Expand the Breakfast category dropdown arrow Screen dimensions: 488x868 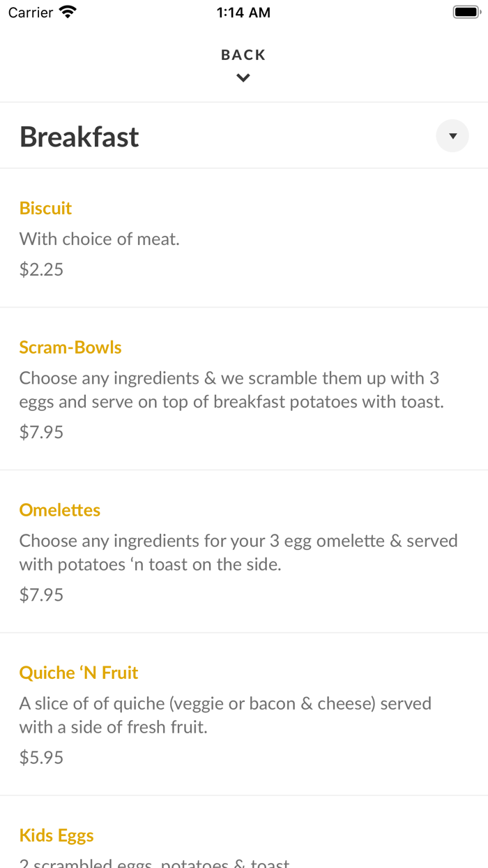tap(452, 136)
